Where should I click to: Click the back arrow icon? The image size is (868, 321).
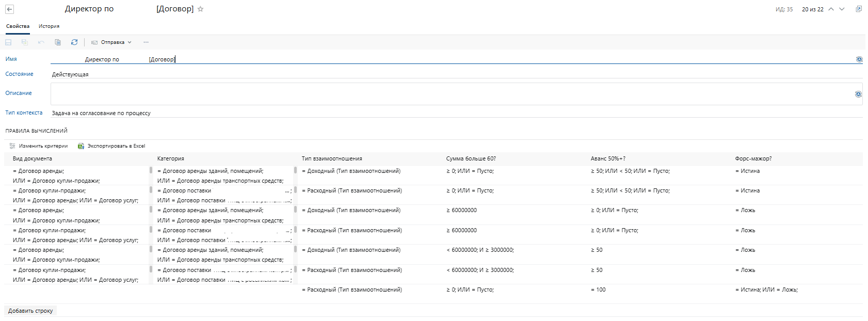coord(9,9)
